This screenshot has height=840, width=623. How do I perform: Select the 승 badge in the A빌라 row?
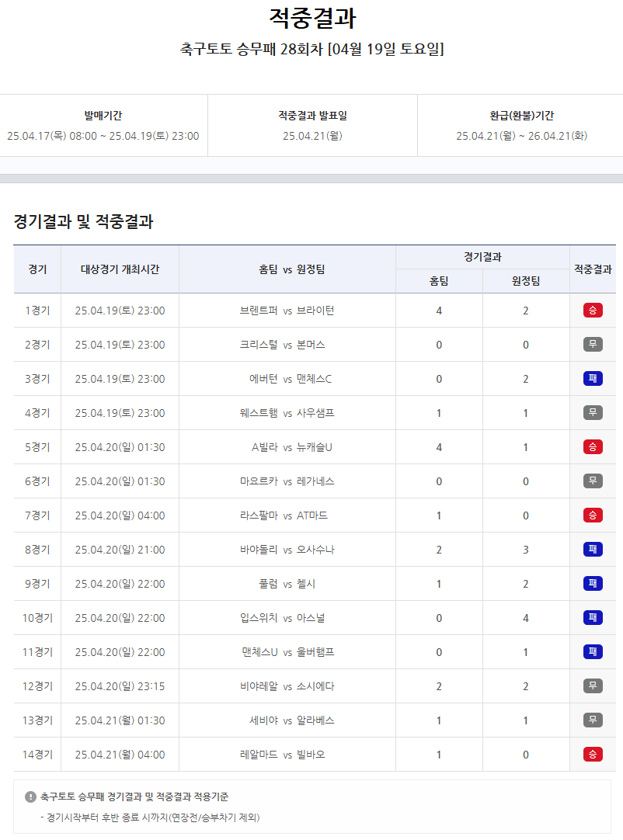[x=593, y=447]
